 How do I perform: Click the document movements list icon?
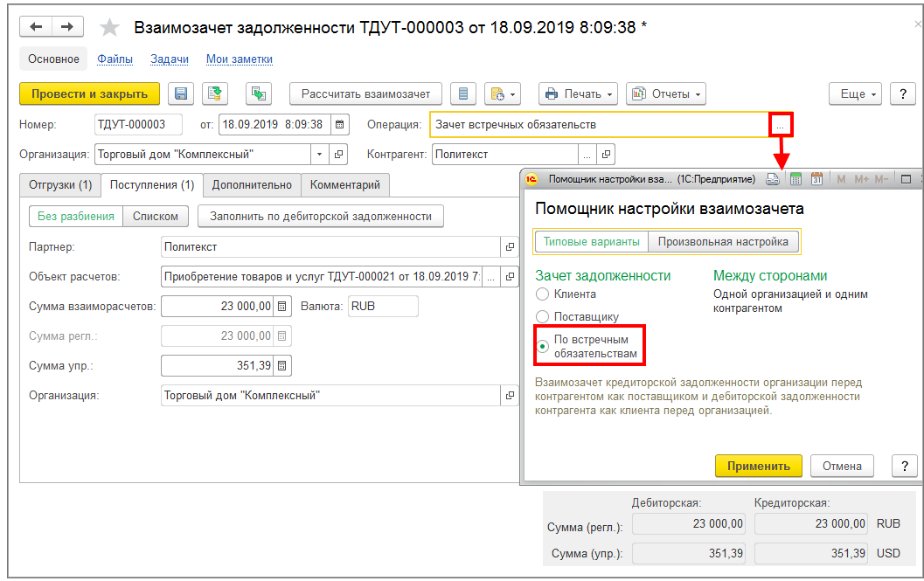[x=463, y=94]
